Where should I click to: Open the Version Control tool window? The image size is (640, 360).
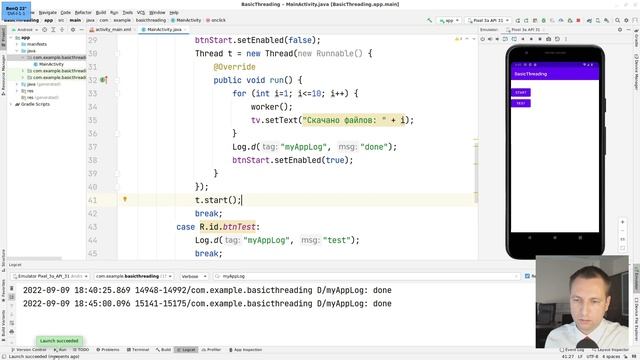(x=29, y=350)
